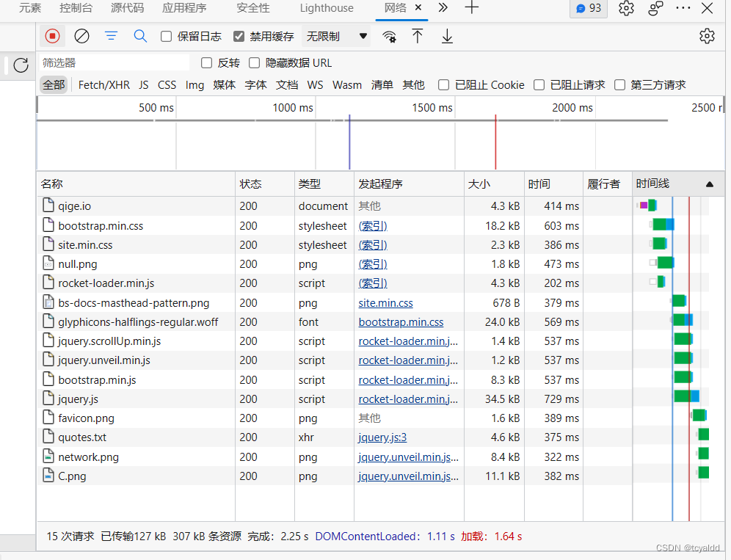The height and width of the screenshot is (560, 731).
Task: Open jquery.js:3 initiator link
Action: pyautogui.click(x=382, y=437)
